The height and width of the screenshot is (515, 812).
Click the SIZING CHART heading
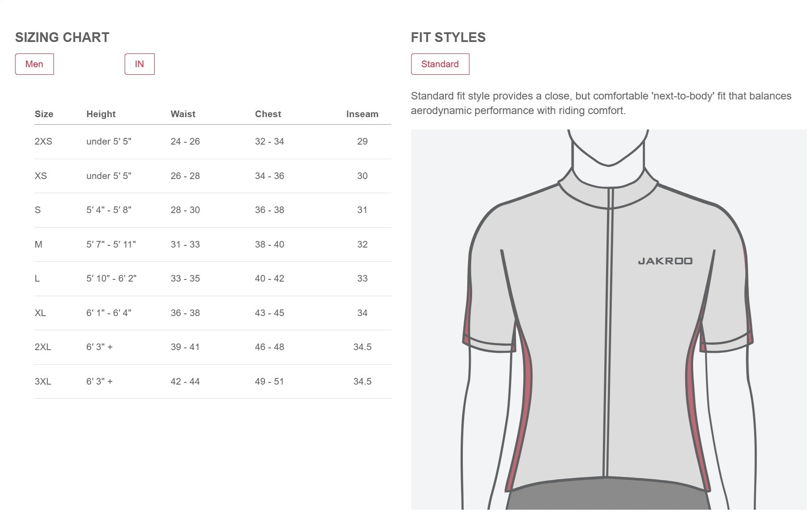pos(62,38)
